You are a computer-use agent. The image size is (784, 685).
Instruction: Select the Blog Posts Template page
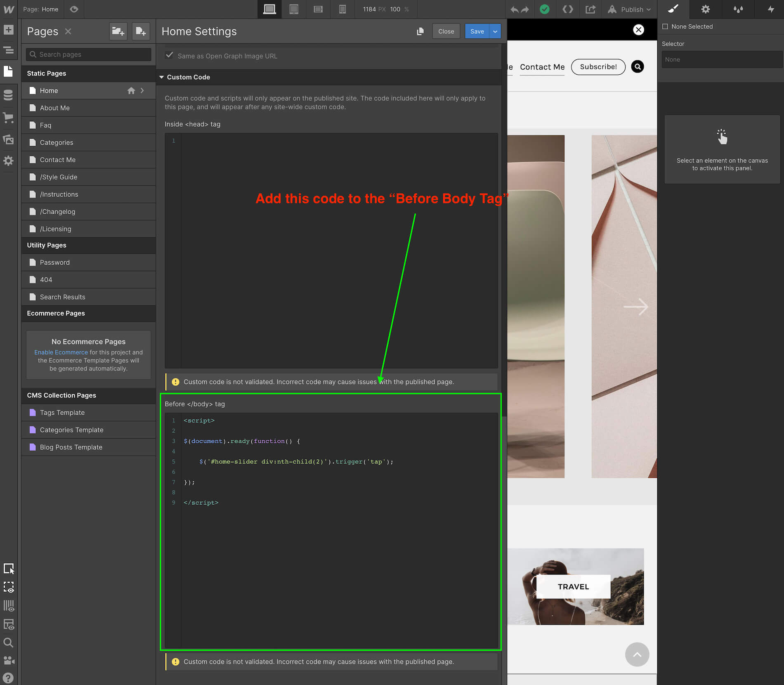pyautogui.click(x=71, y=447)
